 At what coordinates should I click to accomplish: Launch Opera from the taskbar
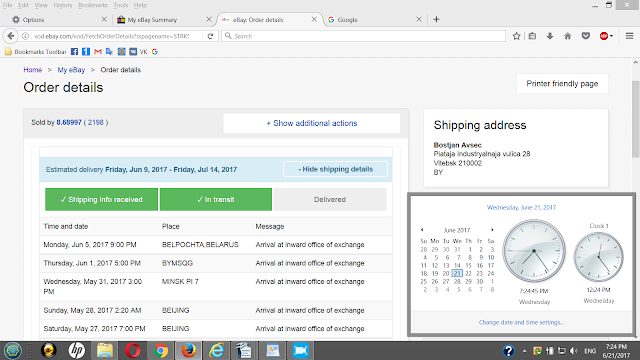click(x=132, y=351)
